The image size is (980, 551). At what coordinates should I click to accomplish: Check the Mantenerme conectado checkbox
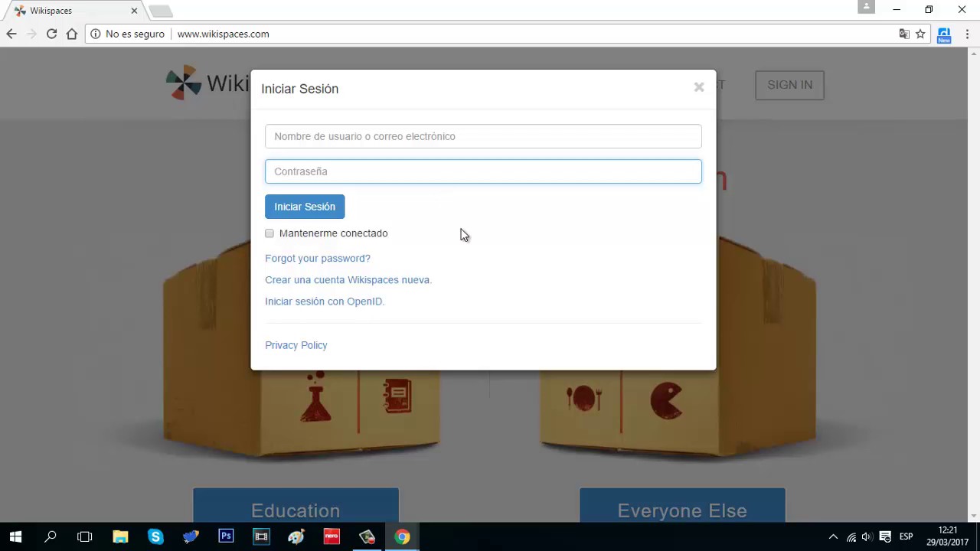(x=269, y=233)
